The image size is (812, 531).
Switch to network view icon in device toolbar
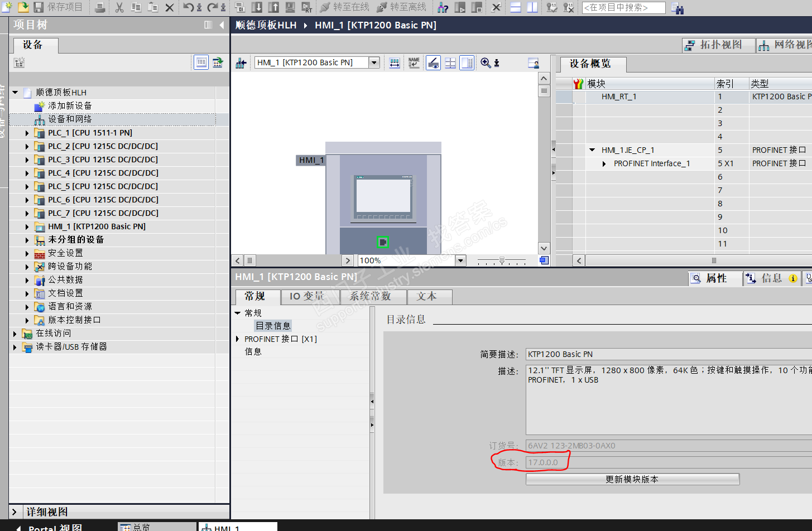(x=241, y=63)
